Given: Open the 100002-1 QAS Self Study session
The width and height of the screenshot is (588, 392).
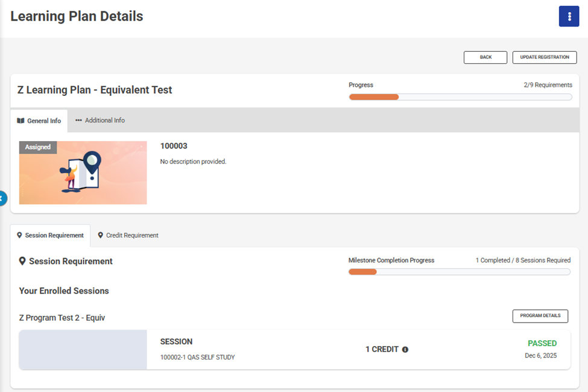Looking at the screenshot, I should (197, 357).
